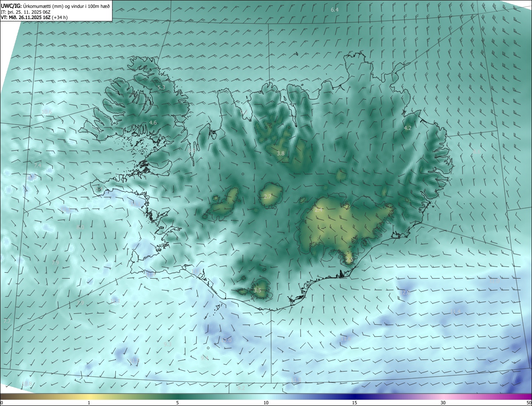Click the 10.8 value in the bottom-left corner
532x406 pixels.
coord(27,384)
